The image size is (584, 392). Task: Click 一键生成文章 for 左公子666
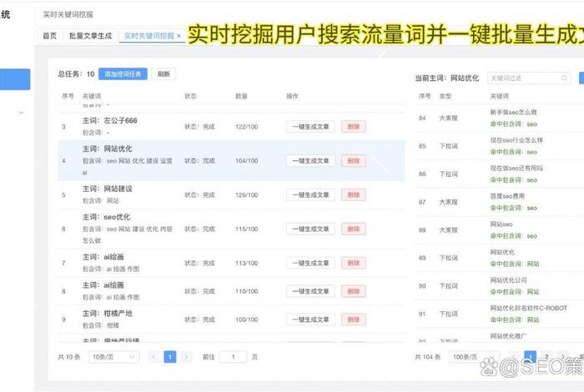(x=310, y=127)
